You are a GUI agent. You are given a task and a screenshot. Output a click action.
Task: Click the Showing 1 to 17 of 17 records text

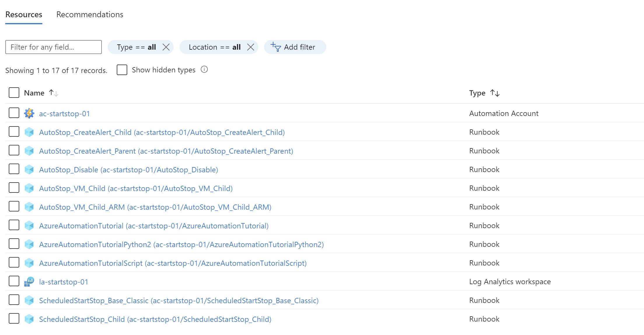(x=56, y=70)
